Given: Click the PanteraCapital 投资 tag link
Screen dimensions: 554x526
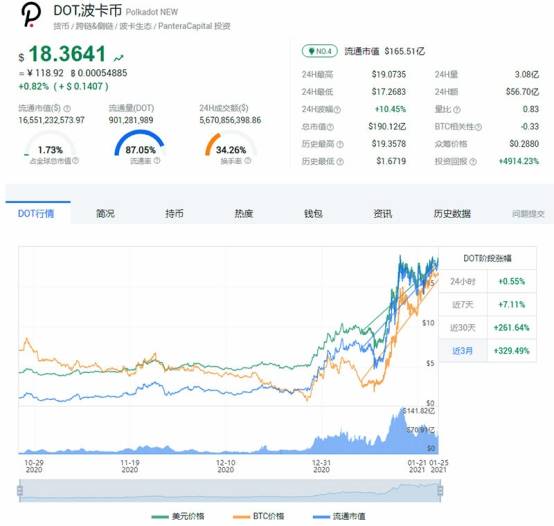Looking at the screenshot, I should tap(194, 26).
